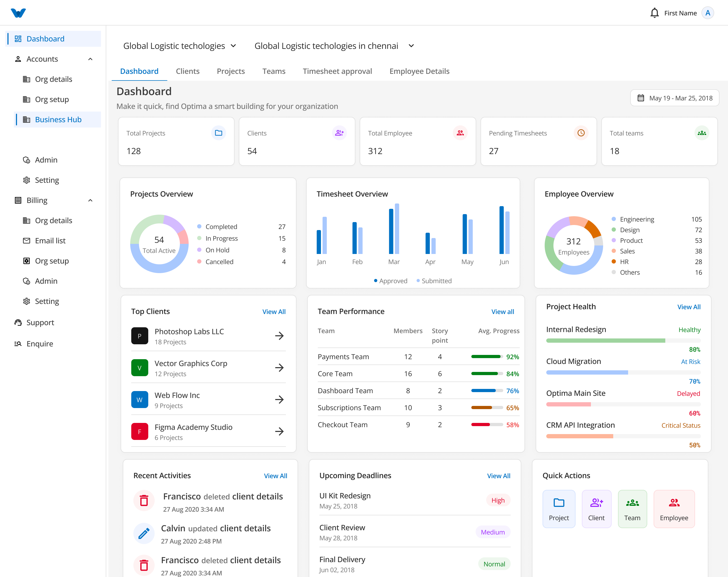
Task: Open Photoshop Labs LLC arrow
Action: coord(279,336)
